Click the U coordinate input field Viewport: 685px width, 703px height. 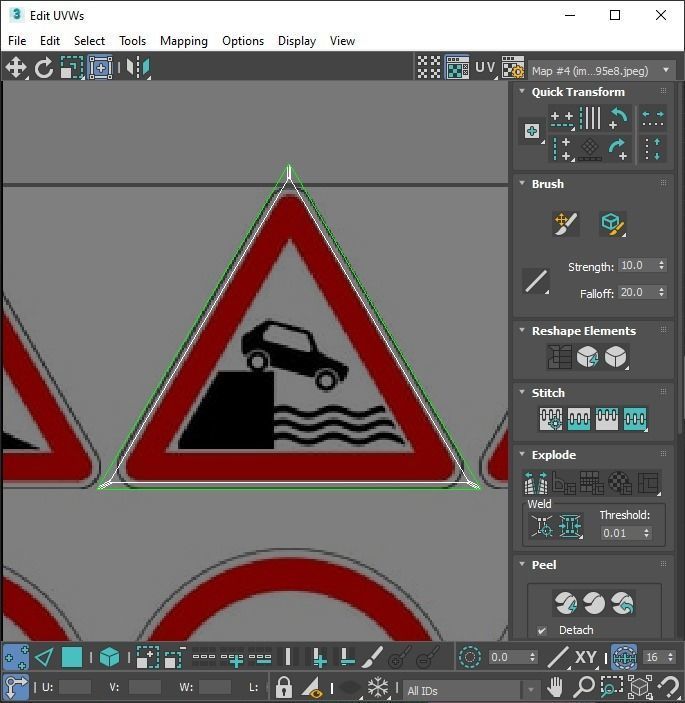pos(74,687)
